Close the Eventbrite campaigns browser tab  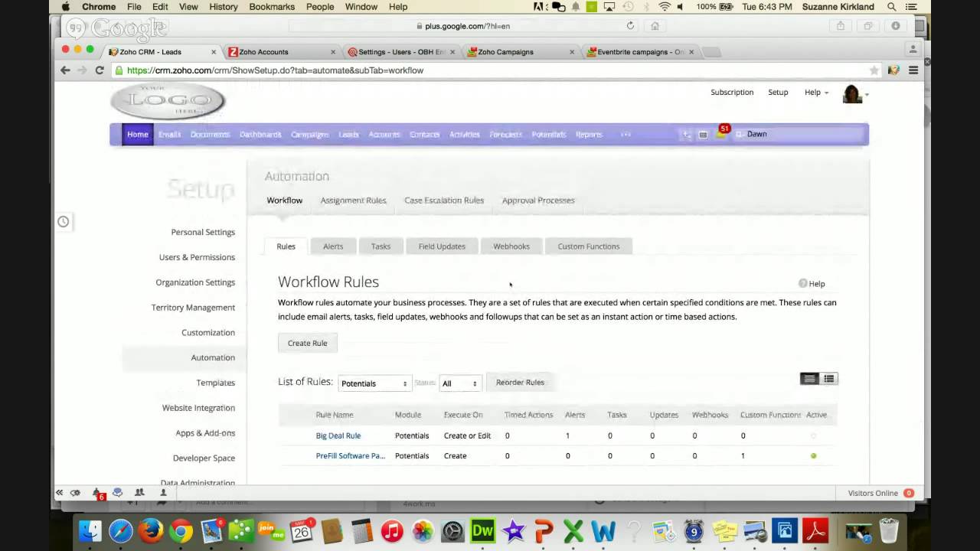(691, 52)
